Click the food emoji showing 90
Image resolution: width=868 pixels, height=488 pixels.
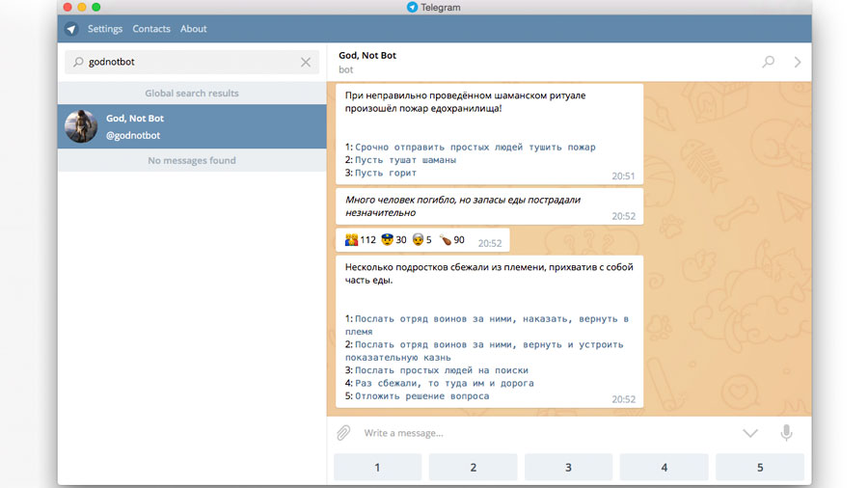(446, 239)
